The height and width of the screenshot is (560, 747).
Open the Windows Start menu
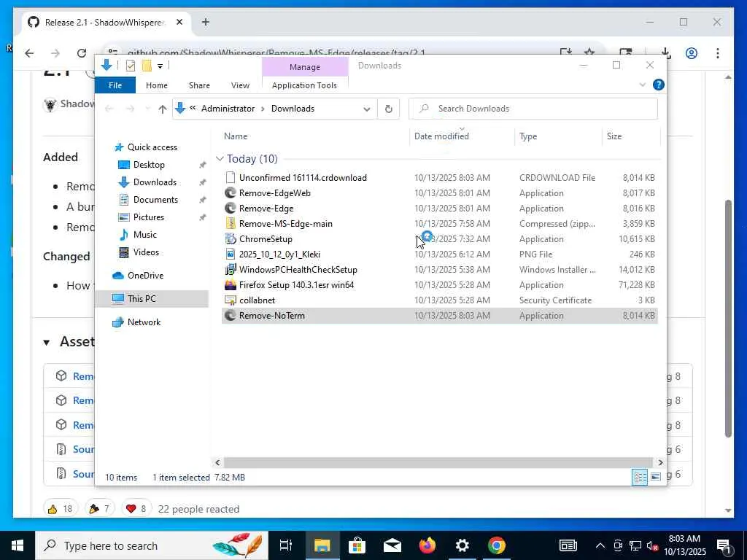click(18, 545)
